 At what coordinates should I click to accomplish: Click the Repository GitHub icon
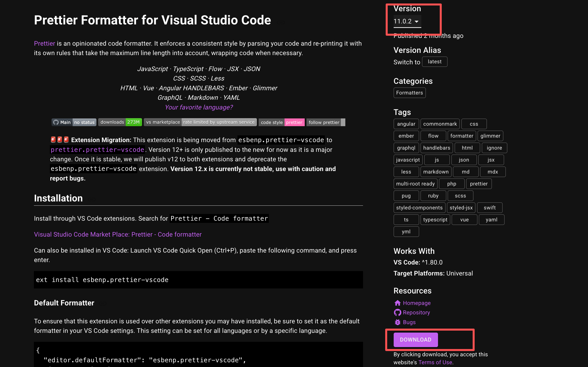tap(397, 312)
